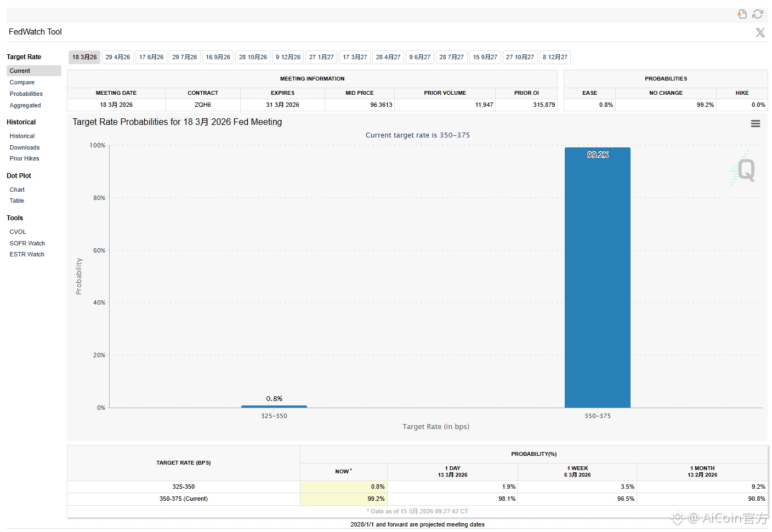The height and width of the screenshot is (532, 772).
Task: Click the 99.2% bar for 350-375
Action: pos(597,278)
